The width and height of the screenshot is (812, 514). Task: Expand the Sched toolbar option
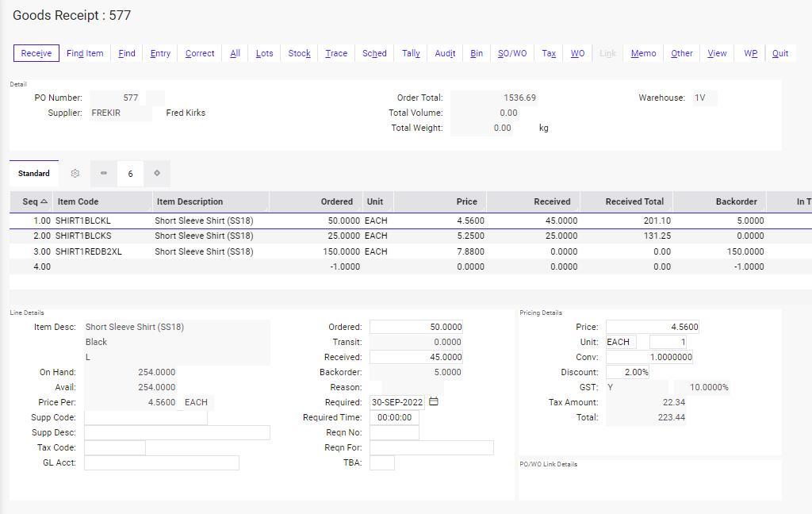(x=373, y=53)
